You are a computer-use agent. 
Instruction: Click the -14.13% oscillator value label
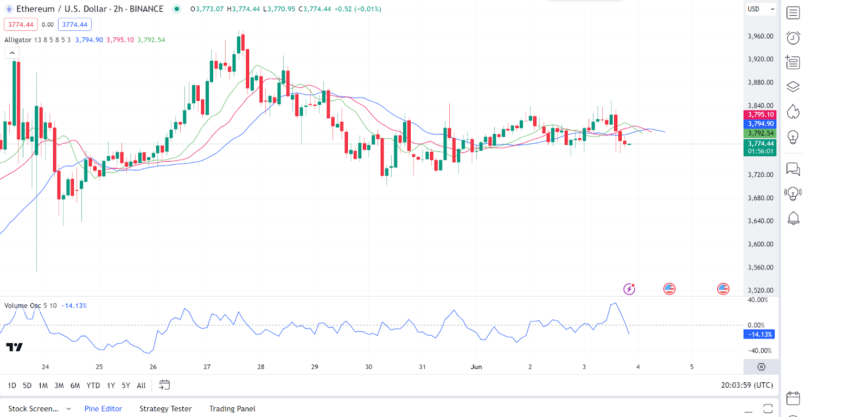759,335
